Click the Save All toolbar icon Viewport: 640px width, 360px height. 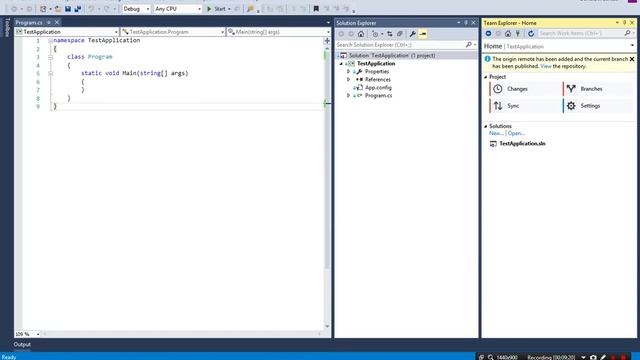[x=77, y=9]
